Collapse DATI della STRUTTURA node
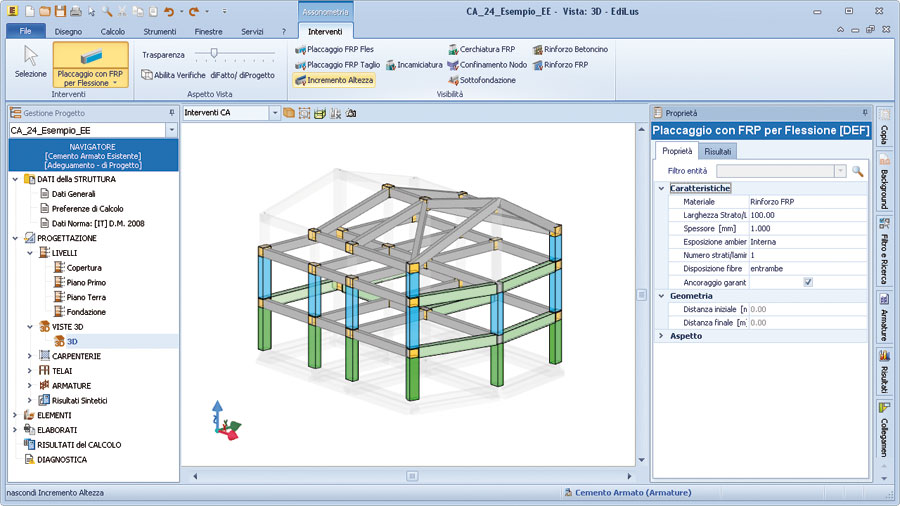900x506 pixels. 15,180
